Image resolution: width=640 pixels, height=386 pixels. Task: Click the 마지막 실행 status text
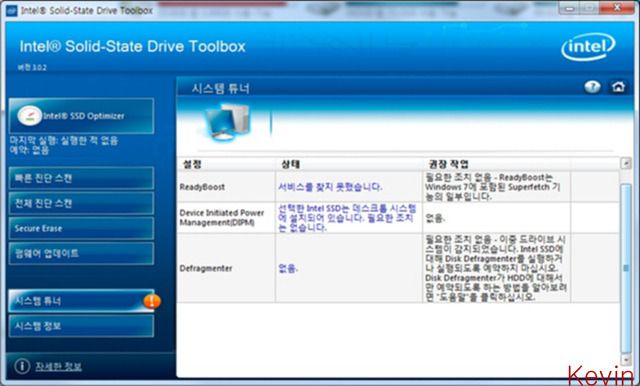[x=64, y=141]
